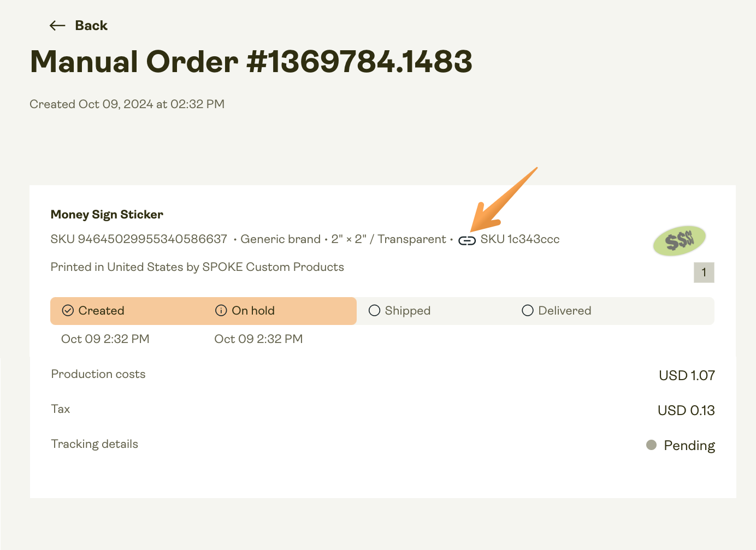Click the chain link icon beside SKU 1c343ccc
756x550 pixels.
pos(466,240)
